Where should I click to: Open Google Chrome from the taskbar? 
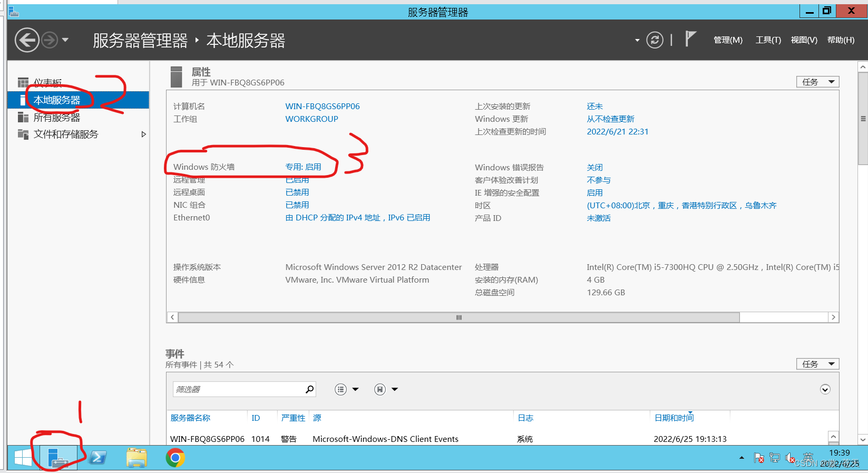pos(175,458)
